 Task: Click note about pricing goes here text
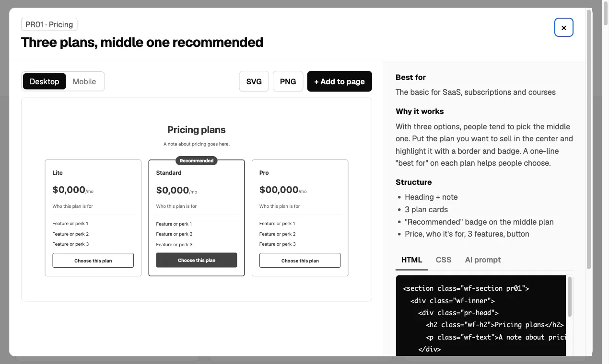(x=197, y=144)
